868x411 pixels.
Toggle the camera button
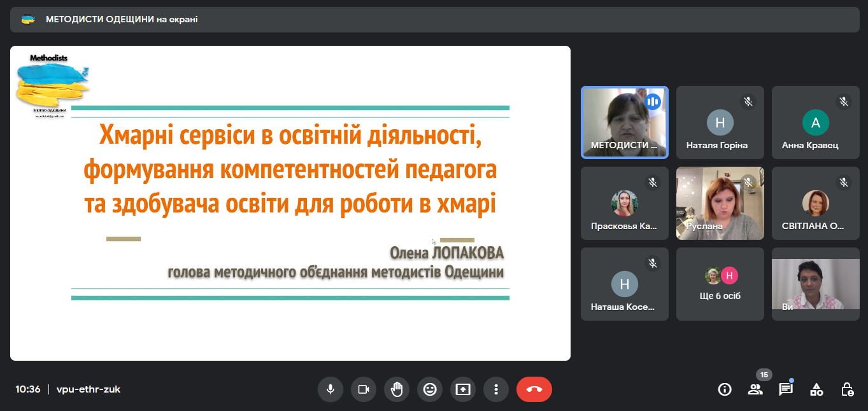point(364,389)
